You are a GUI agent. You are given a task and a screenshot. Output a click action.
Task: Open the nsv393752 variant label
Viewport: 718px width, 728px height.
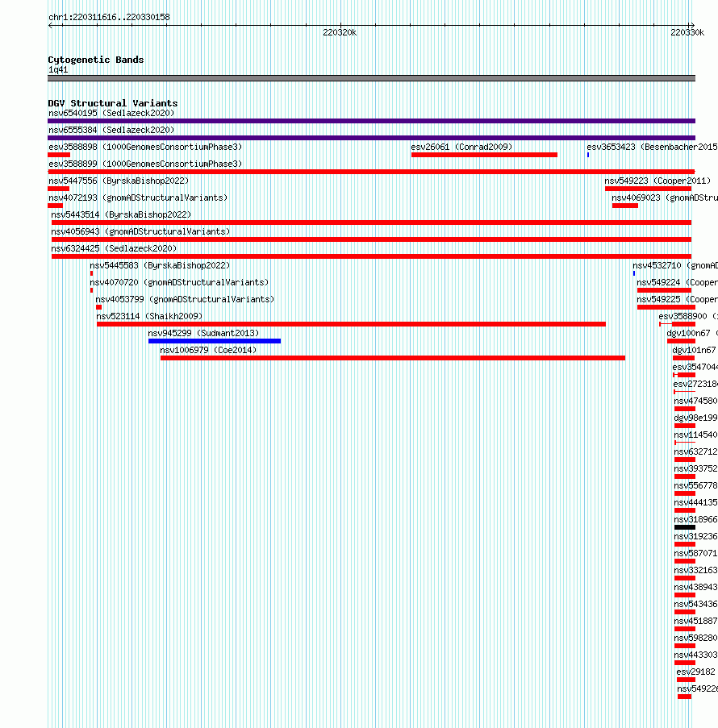click(x=695, y=469)
